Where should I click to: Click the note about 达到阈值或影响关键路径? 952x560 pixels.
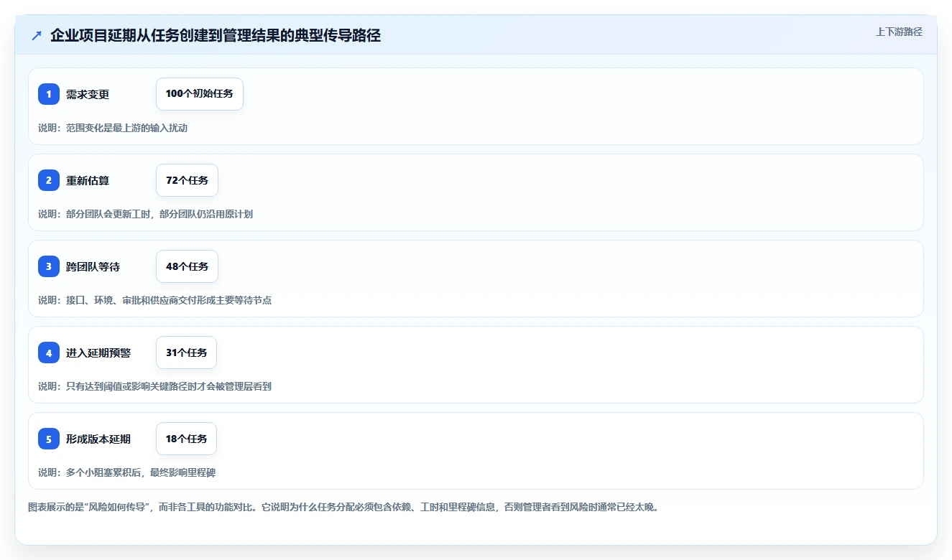coord(155,386)
